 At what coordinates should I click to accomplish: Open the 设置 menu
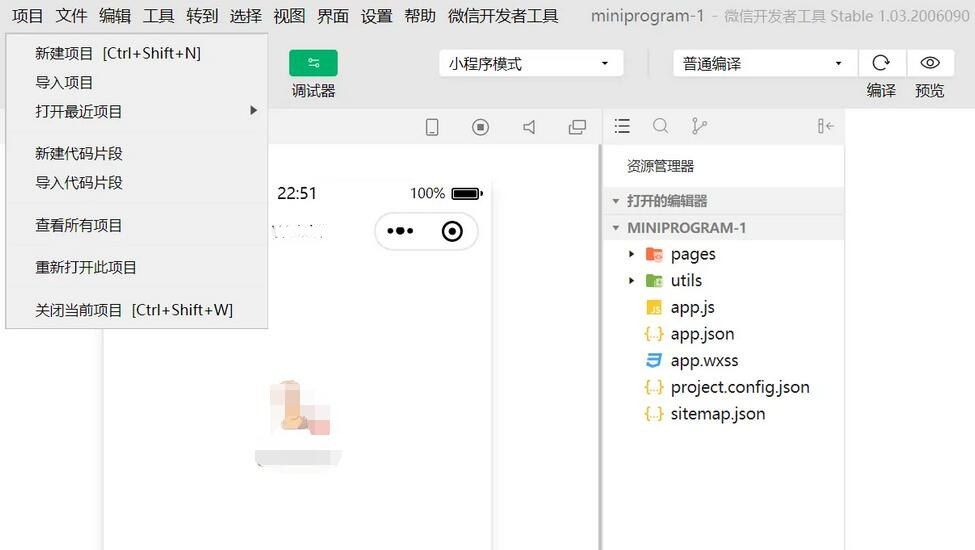[x=376, y=16]
